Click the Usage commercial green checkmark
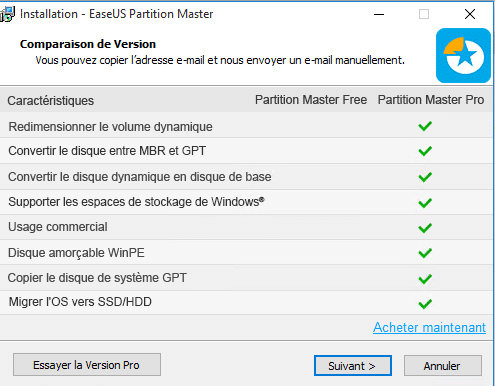Screen dimensions: 495x386 point(425,228)
